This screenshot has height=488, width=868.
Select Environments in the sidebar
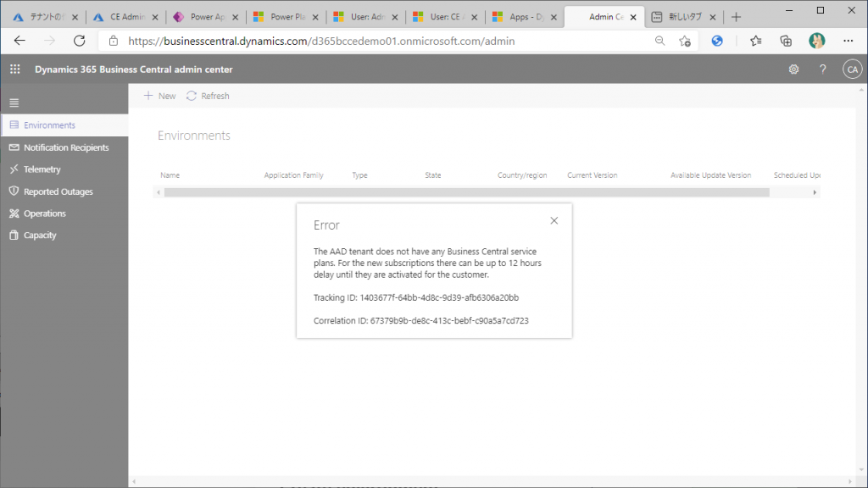64,125
